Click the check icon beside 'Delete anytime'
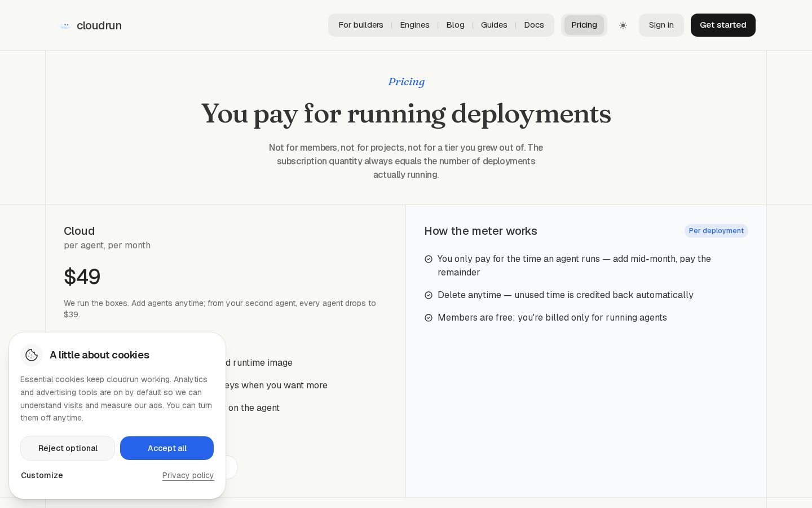Image resolution: width=812 pixels, height=508 pixels. tap(429, 295)
